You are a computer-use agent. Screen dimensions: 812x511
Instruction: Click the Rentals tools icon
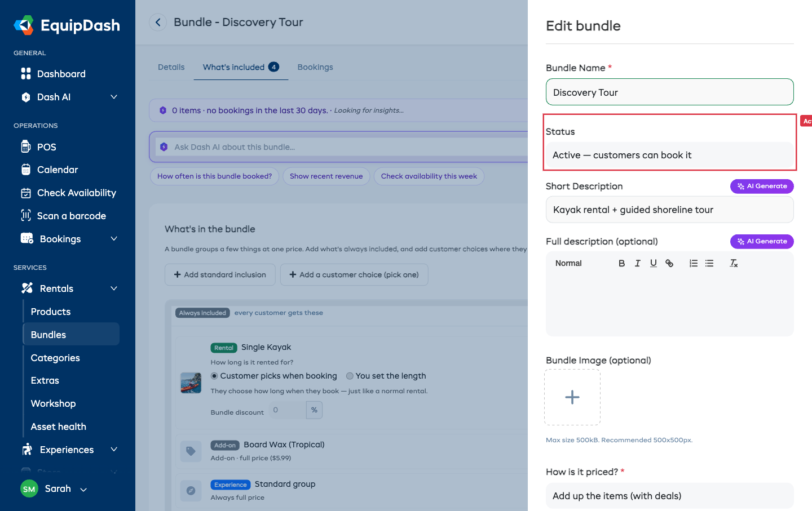point(27,288)
